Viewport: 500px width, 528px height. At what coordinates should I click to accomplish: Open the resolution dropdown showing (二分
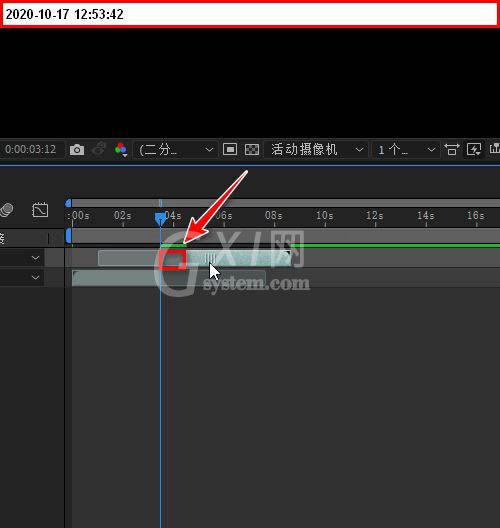click(175, 150)
